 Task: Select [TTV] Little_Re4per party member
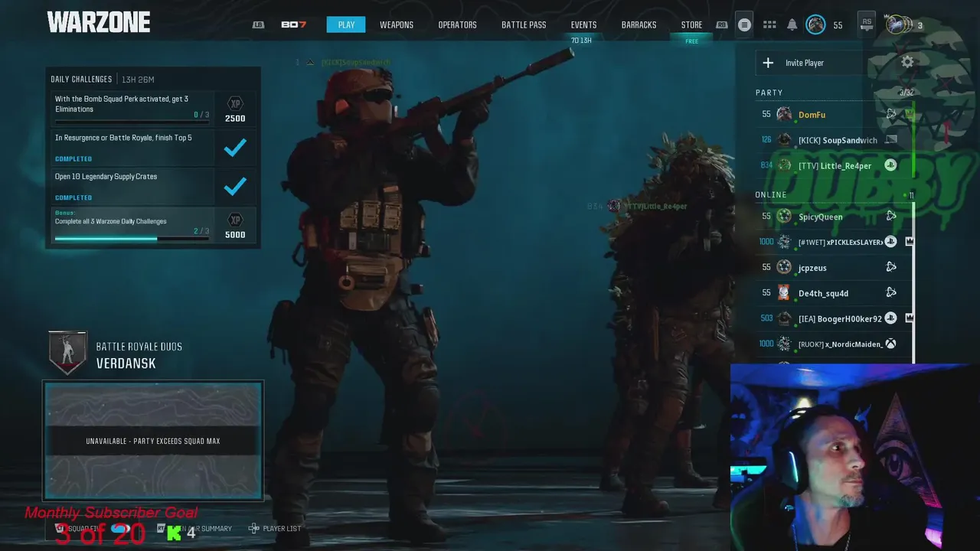(x=832, y=165)
